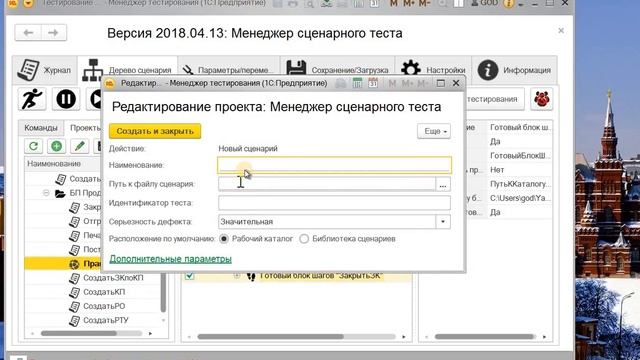The image size is (640, 360).
Task: Open the Настройки tab
Action: (x=433, y=70)
